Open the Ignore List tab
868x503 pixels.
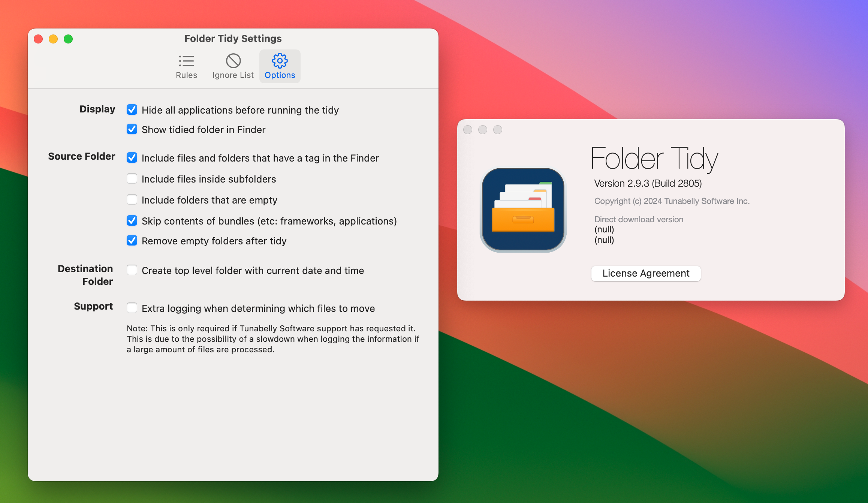(x=233, y=66)
